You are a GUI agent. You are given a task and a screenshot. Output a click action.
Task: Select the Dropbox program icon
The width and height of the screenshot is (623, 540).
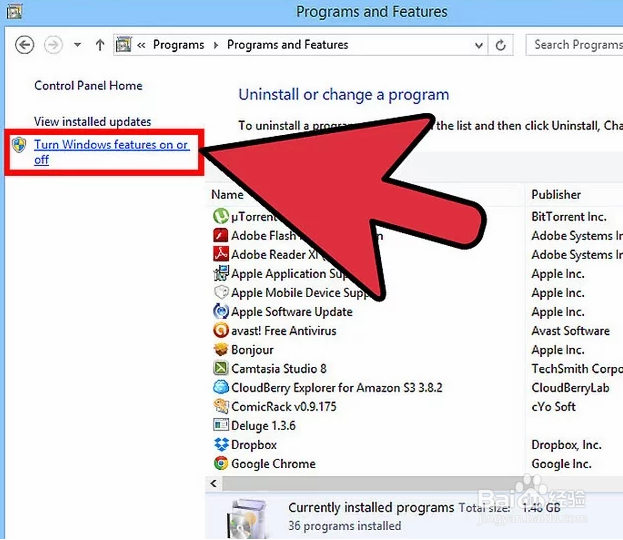(x=221, y=444)
